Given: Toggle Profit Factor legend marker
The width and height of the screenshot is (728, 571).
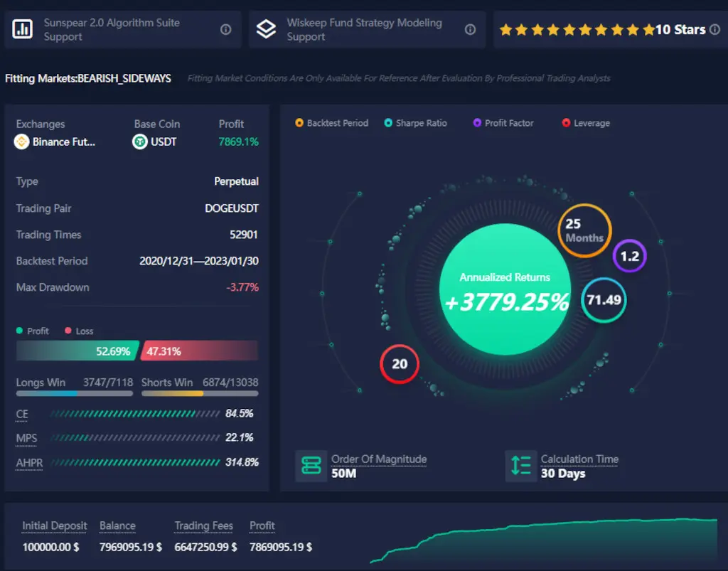Looking at the screenshot, I should coord(477,123).
